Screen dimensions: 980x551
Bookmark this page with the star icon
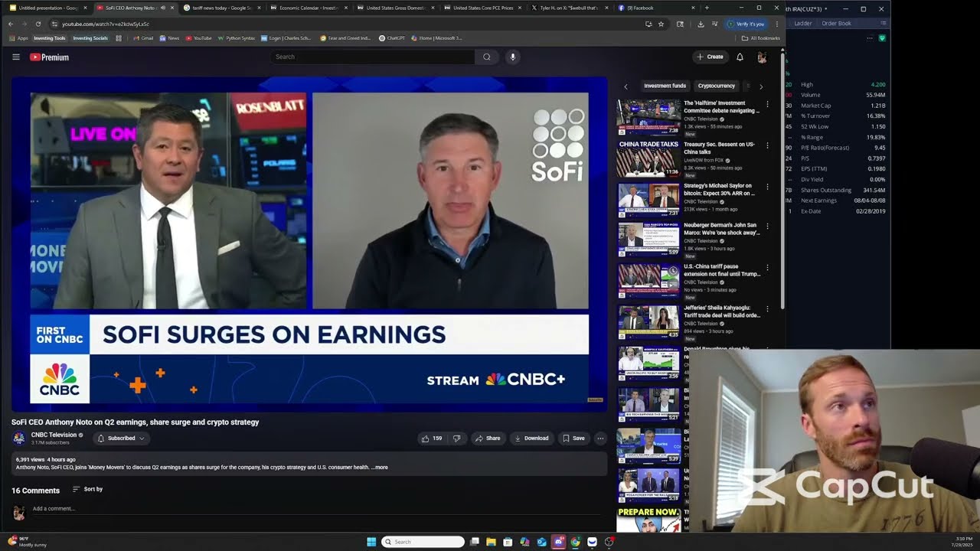(661, 24)
